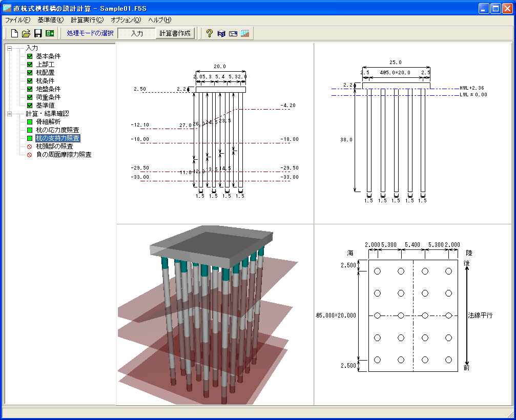Click the green check mark beside 荷重条件
The height and width of the screenshot is (420, 516).
[30, 97]
